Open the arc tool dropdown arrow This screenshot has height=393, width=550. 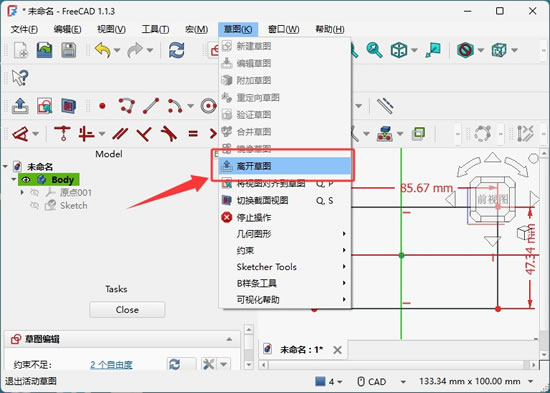pyautogui.click(x=190, y=106)
